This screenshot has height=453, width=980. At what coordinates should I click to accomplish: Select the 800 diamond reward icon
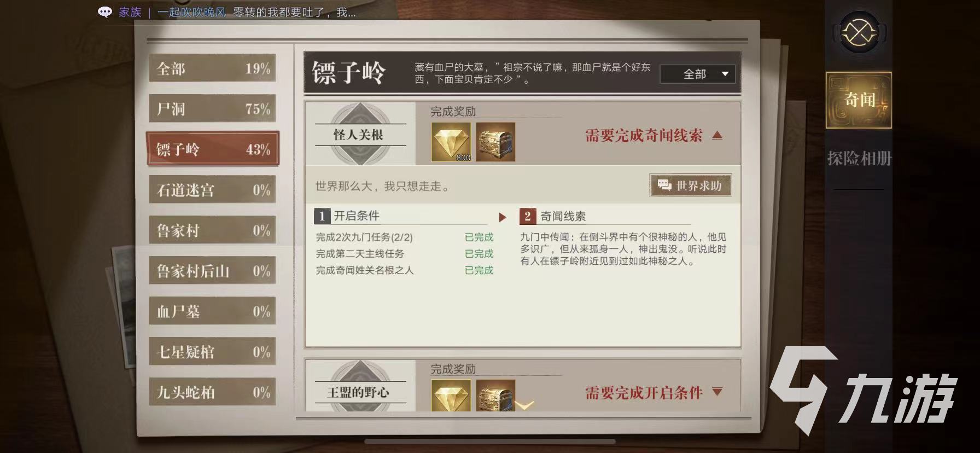click(x=451, y=142)
